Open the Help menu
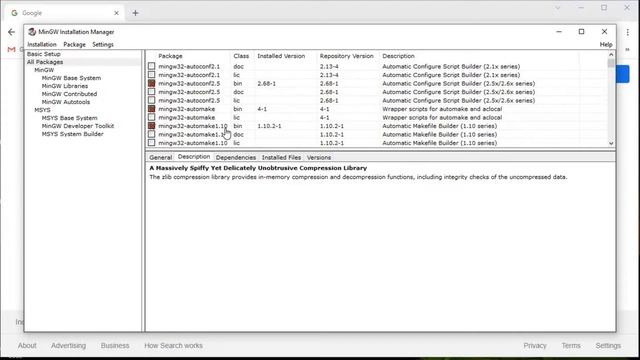Image resolution: width=640 pixels, height=360 pixels. pos(606,44)
